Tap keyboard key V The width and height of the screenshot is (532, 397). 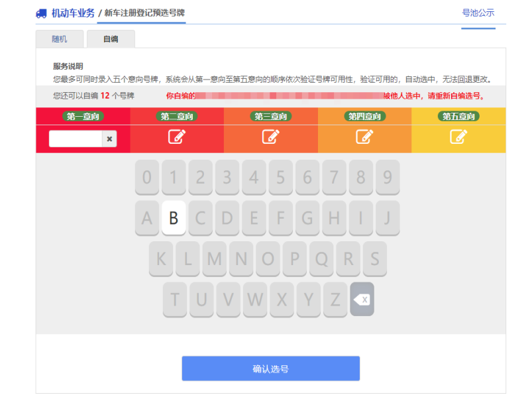(x=229, y=300)
